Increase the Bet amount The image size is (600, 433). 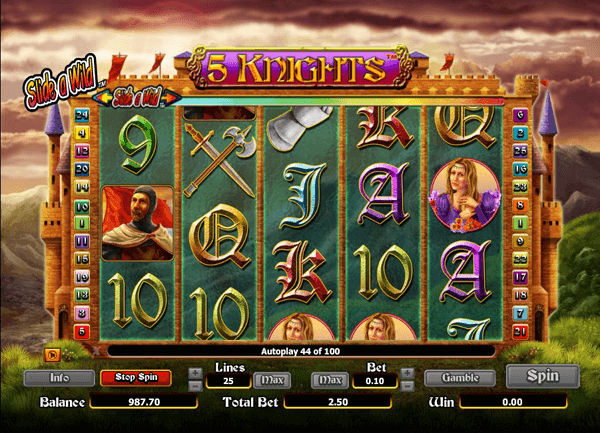[x=408, y=373]
